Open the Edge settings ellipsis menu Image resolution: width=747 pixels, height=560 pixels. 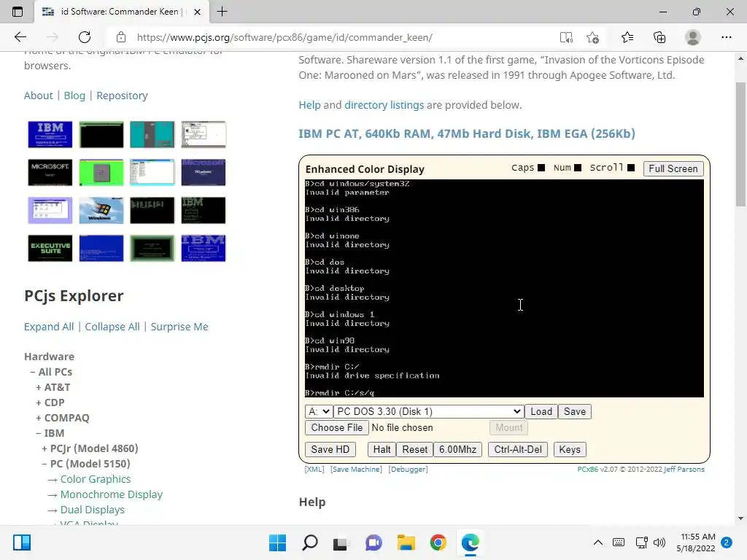(726, 37)
